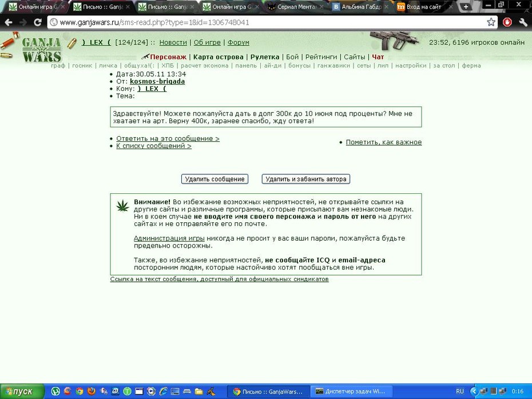Click the show desktop quick launch icon
532x399 pixels.
point(175,392)
